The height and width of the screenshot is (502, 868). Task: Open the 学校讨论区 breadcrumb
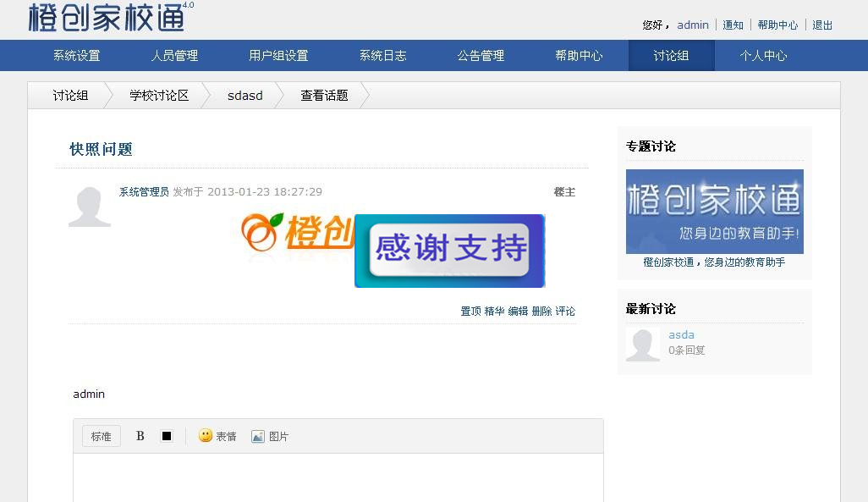159,96
